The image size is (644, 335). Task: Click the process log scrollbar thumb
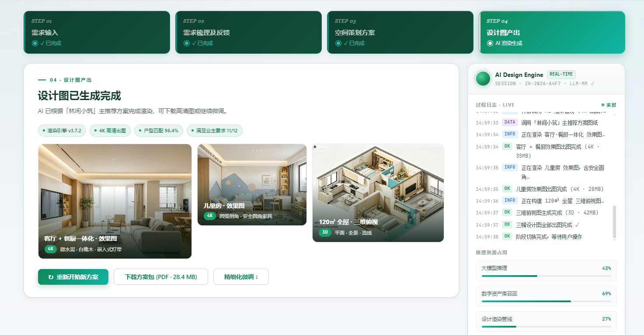tap(614, 221)
